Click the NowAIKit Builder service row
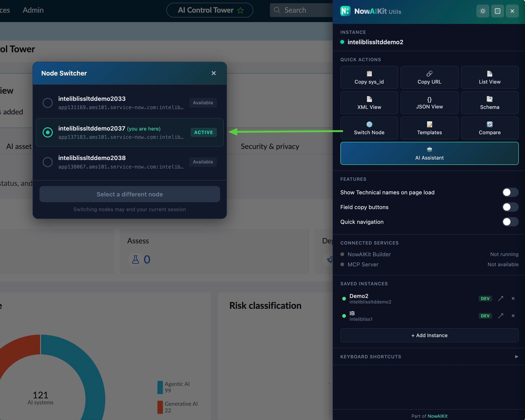This screenshot has height=420, width=525. point(429,254)
